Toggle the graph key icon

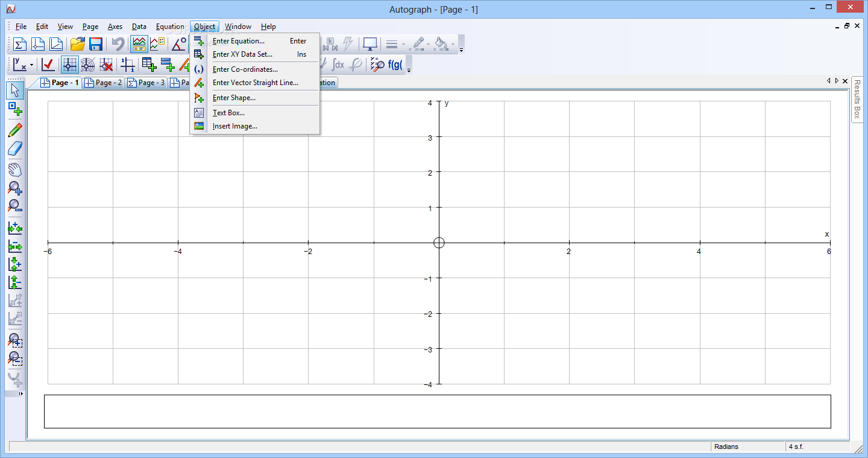pyautogui.click(x=157, y=44)
